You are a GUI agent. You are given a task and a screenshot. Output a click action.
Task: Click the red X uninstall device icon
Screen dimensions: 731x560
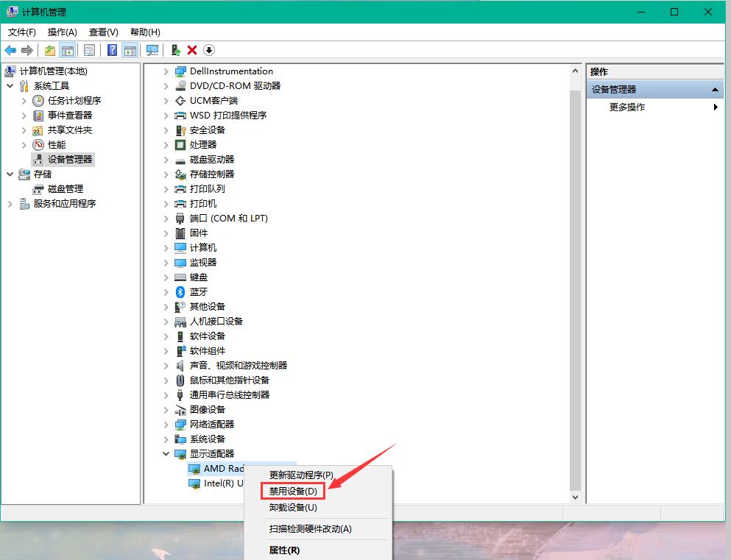[x=192, y=50]
